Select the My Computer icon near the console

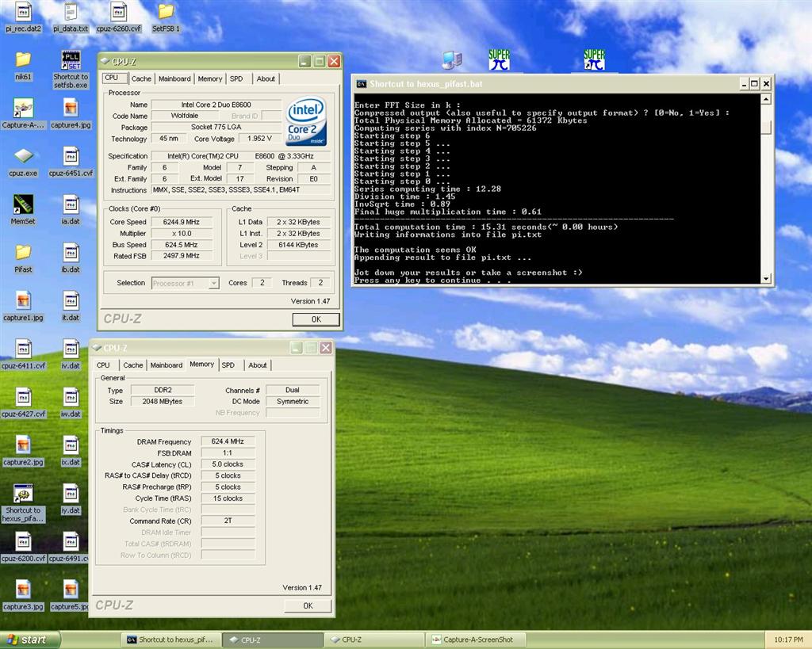(x=452, y=60)
